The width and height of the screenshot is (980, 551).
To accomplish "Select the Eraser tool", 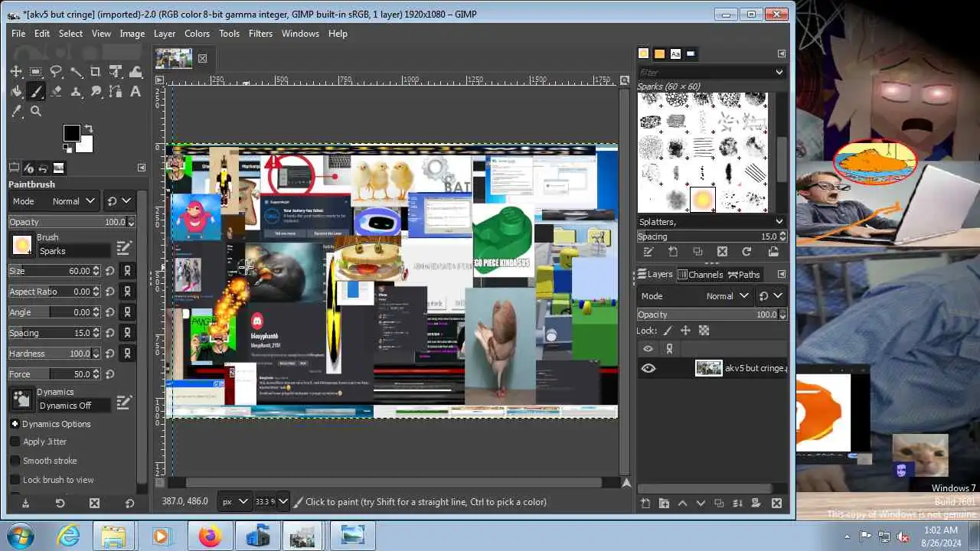I will (x=56, y=92).
